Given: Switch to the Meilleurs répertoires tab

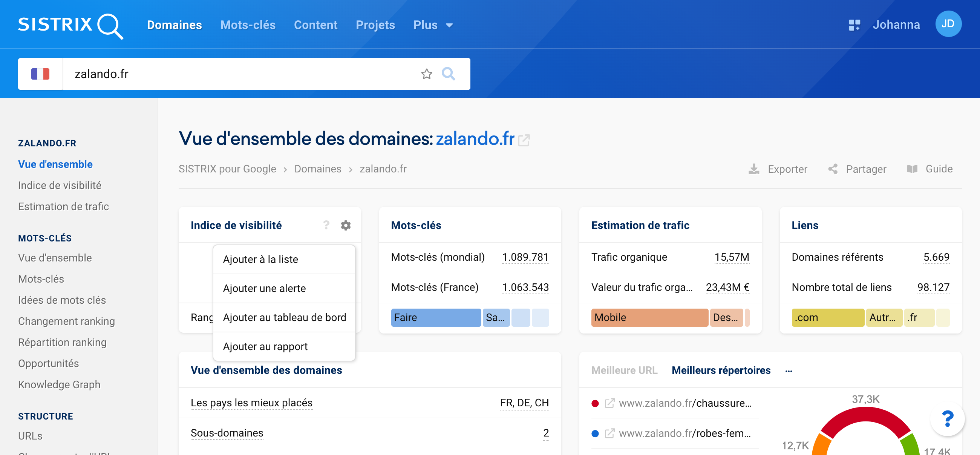Looking at the screenshot, I should point(721,370).
